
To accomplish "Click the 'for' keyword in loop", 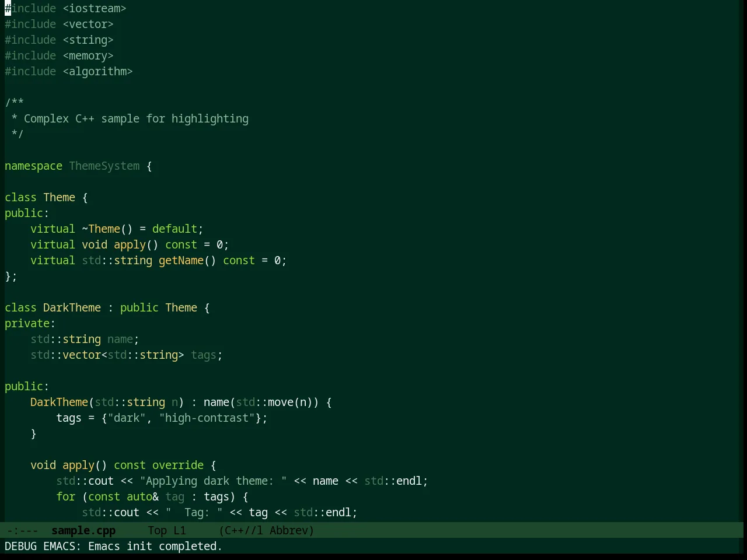I will (x=65, y=497).
